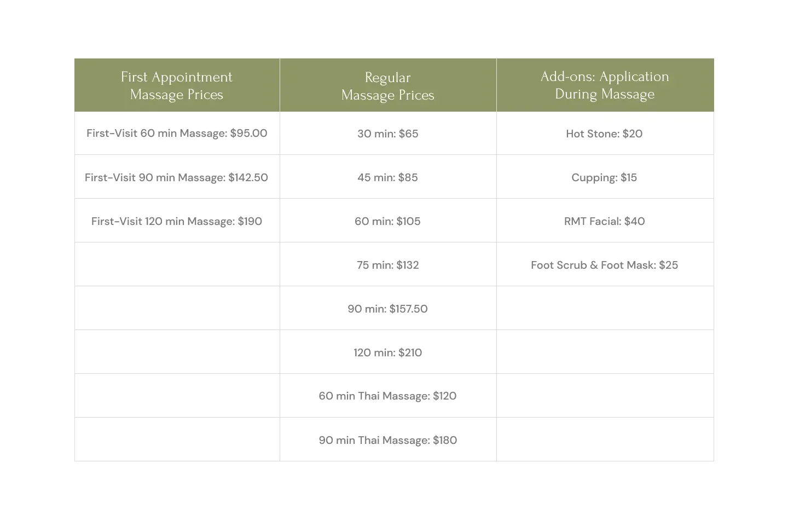The image size is (788, 532).
Task: Choose the RMT Facial: $40 add-on
Action: coord(604,221)
